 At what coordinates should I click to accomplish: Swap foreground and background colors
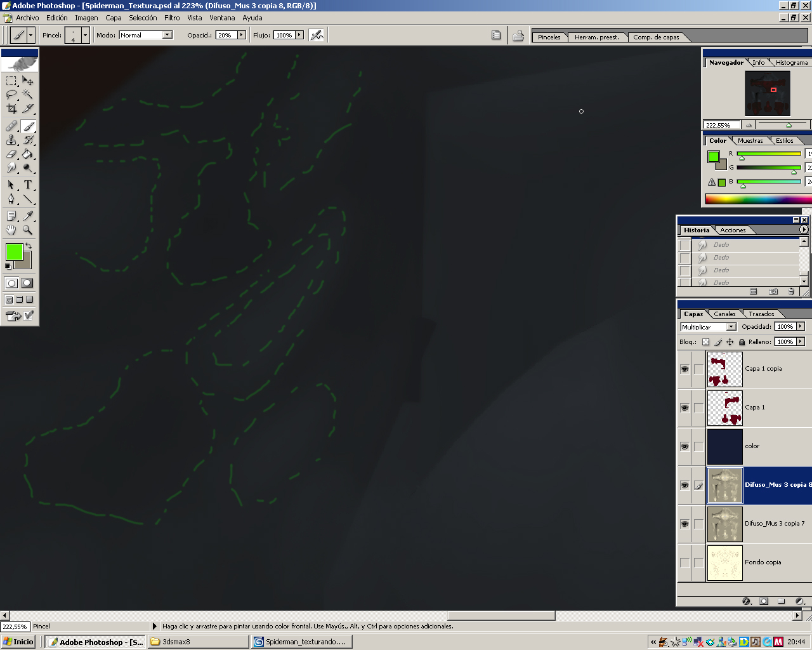click(x=29, y=246)
